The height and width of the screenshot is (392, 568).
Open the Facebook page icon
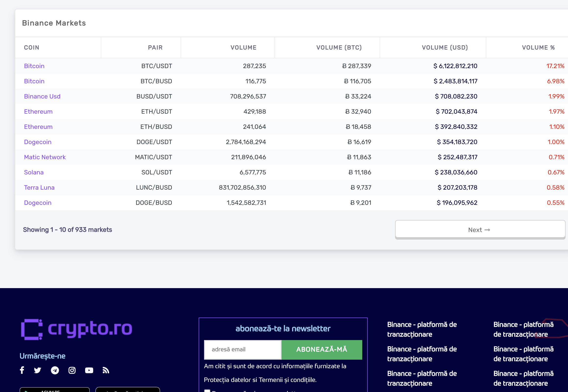click(22, 370)
